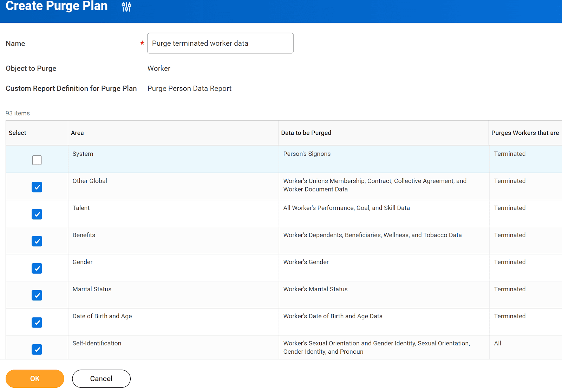Click the Purges Workers that are header
Image resolution: width=562 pixels, height=392 pixels.
525,133
